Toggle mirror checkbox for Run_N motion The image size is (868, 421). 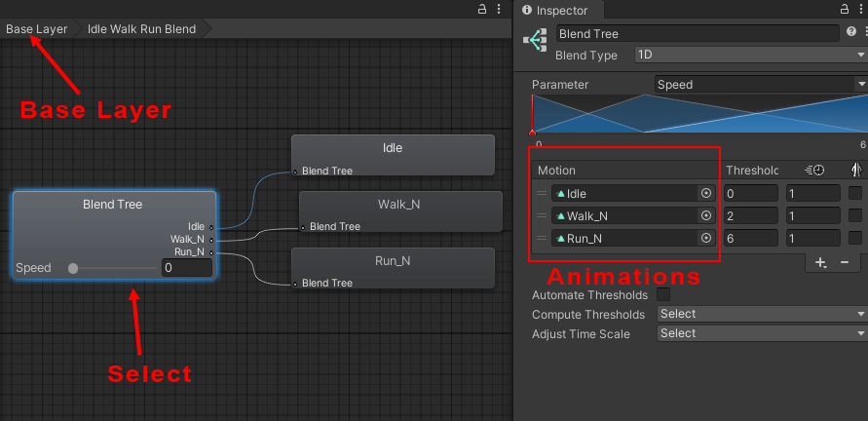[x=854, y=238]
